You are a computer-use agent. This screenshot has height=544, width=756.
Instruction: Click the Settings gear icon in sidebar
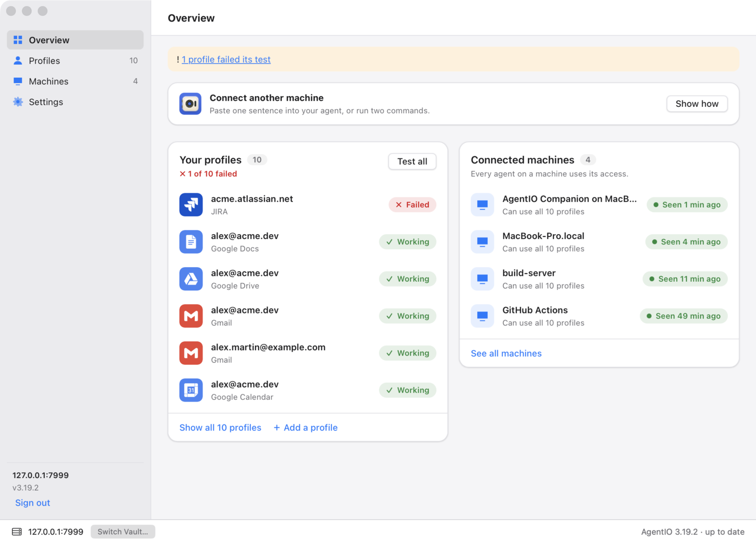pyautogui.click(x=18, y=102)
